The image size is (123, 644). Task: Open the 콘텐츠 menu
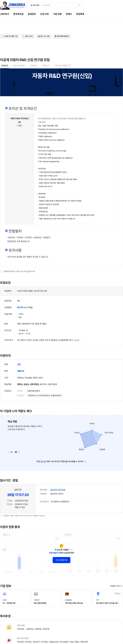[x=69, y=14]
